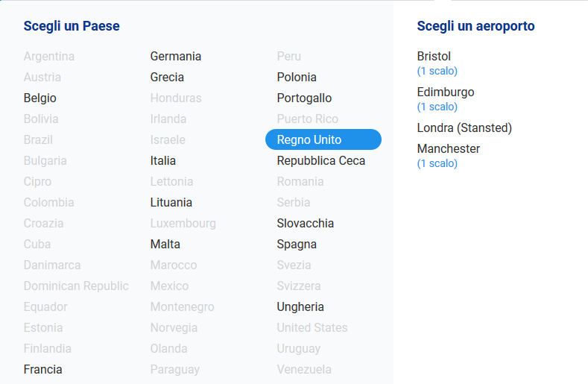Choose Bristol airport

click(x=434, y=57)
